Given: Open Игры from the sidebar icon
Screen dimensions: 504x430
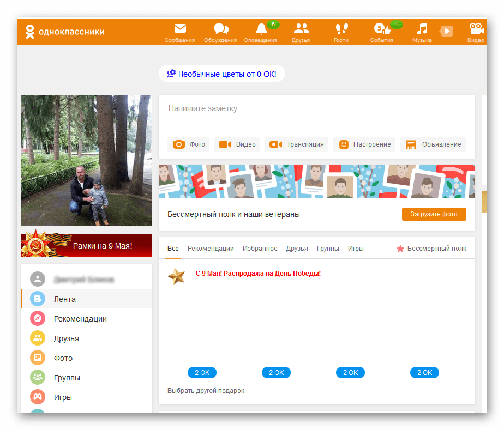Looking at the screenshot, I should point(37,397).
